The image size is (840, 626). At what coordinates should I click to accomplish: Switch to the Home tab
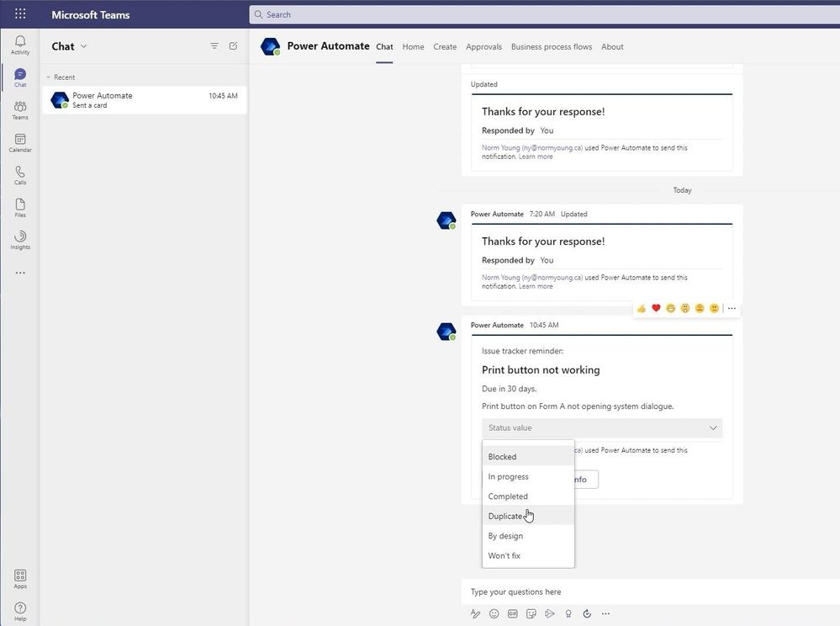tap(413, 46)
